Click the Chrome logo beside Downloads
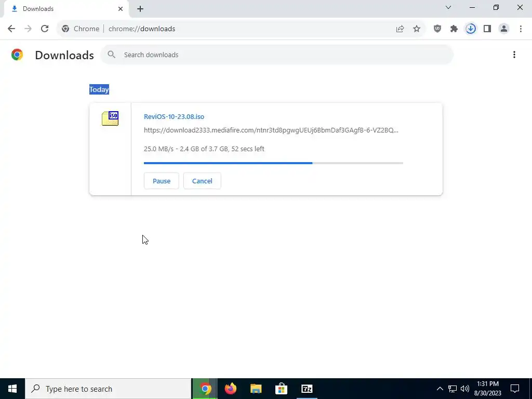532x399 pixels. [x=17, y=55]
